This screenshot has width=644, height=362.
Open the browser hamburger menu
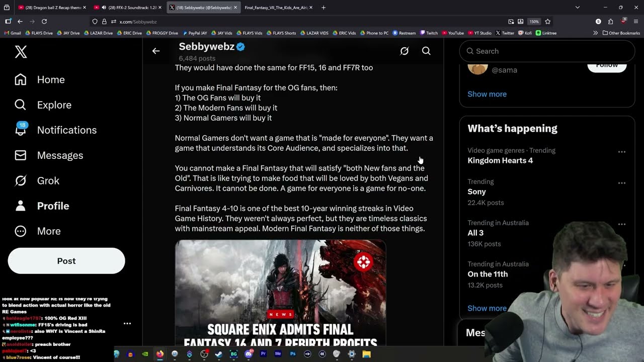(x=636, y=22)
